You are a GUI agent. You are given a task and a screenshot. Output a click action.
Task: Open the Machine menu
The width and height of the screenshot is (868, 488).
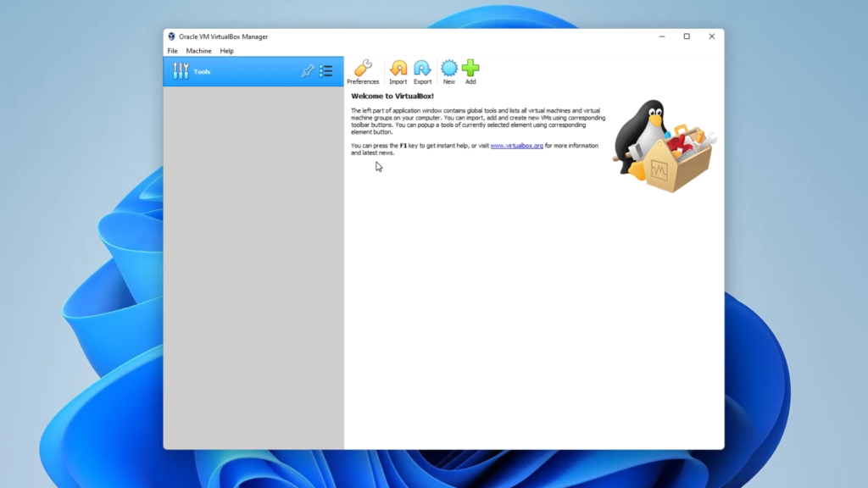click(198, 51)
